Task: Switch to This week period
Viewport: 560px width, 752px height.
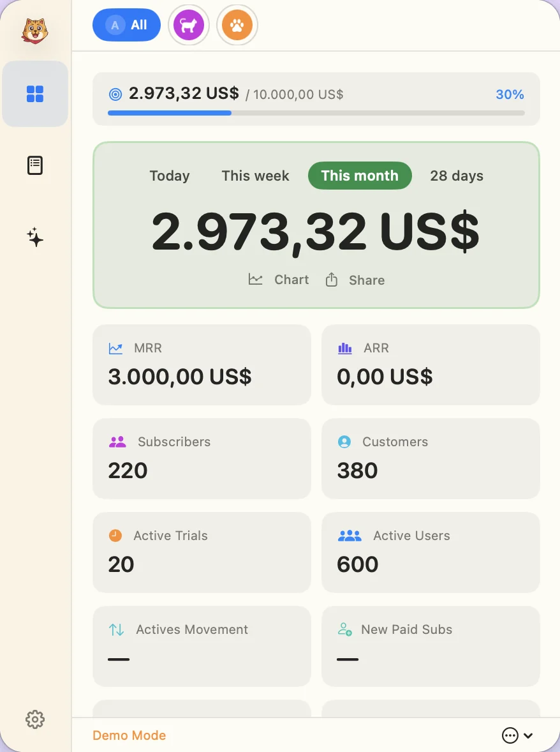Action: (255, 176)
